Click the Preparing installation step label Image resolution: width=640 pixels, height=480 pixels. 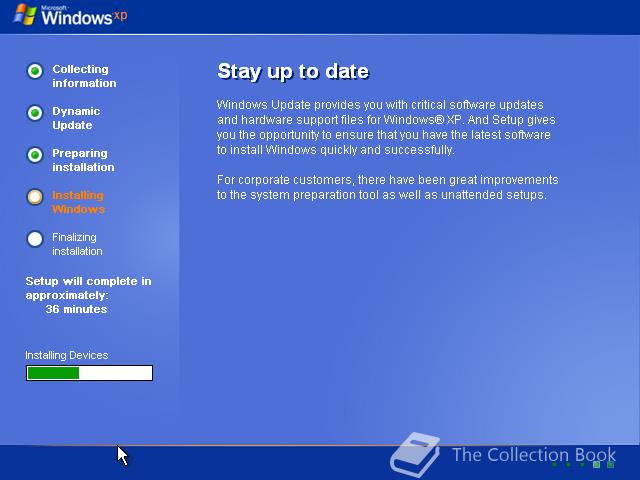(x=83, y=160)
